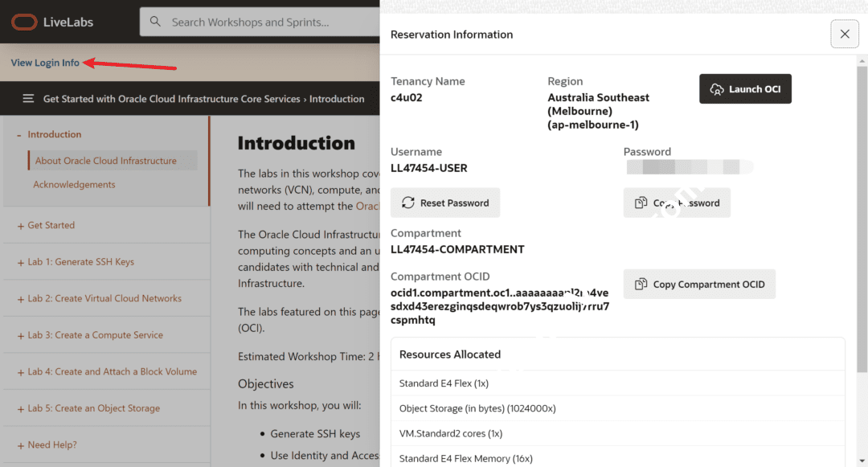
Task: Click Copy Compartment OCID button
Action: (x=699, y=284)
